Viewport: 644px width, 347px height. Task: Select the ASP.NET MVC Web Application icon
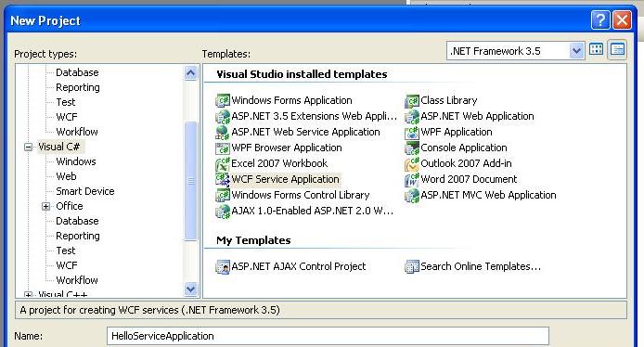[x=411, y=196]
